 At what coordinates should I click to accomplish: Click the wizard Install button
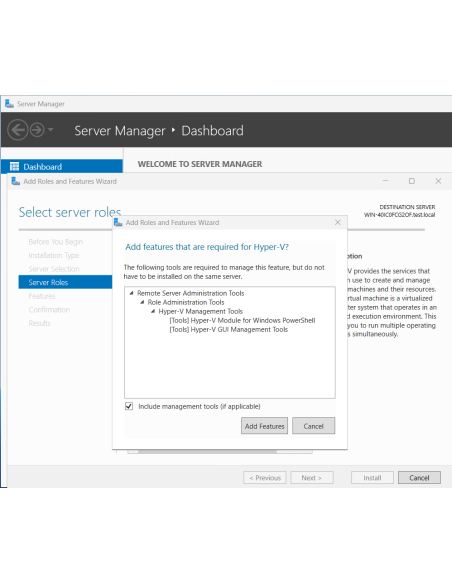372,477
